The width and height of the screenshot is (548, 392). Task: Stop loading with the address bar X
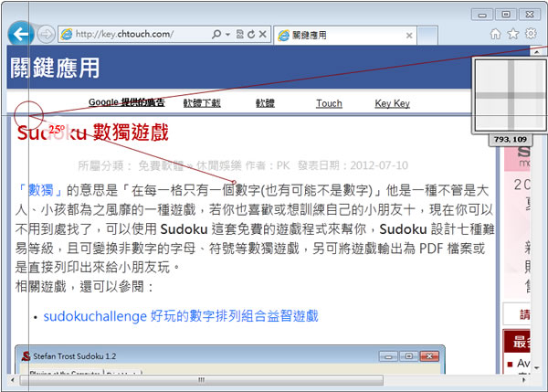pos(263,34)
